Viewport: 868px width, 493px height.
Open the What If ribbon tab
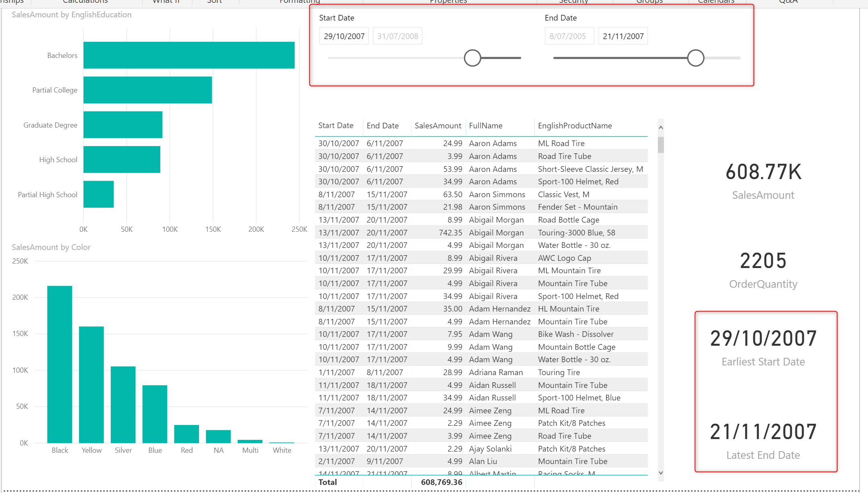pos(165,2)
